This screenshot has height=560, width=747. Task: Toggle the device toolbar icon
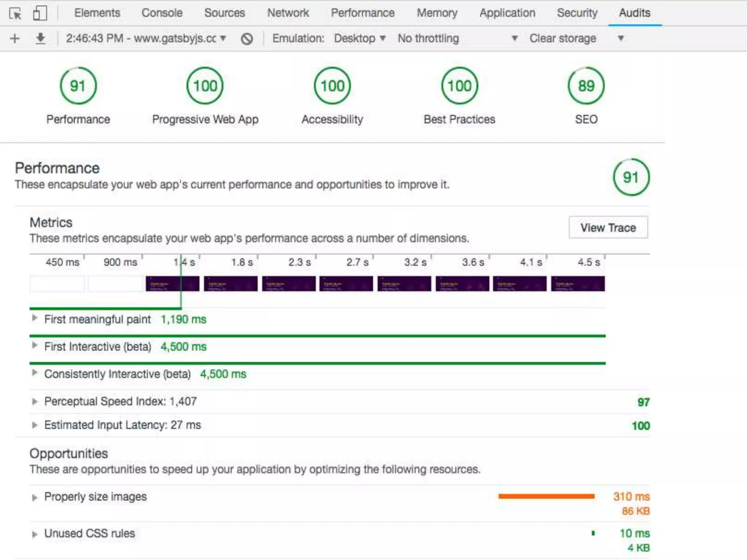[39, 13]
